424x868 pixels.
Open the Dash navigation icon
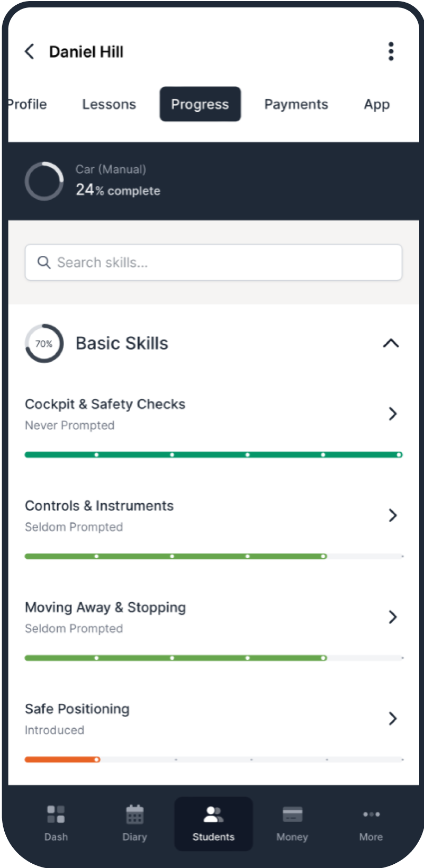tap(56, 815)
